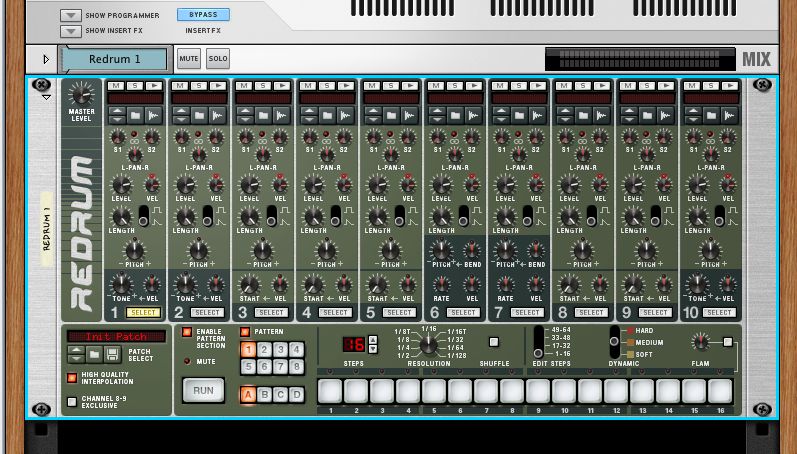Select drum channel 1 for editing

click(x=143, y=312)
